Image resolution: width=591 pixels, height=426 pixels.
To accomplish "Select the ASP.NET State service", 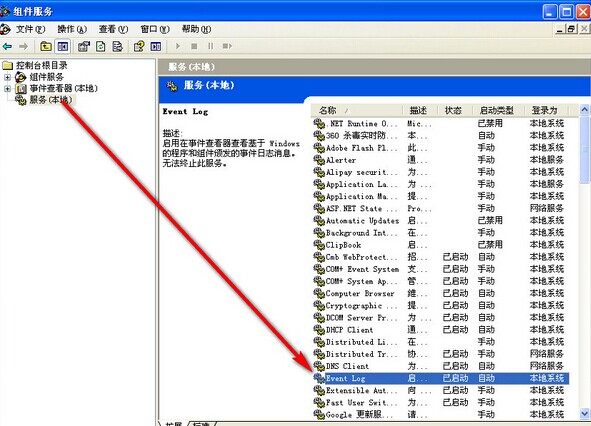I will [440, 208].
